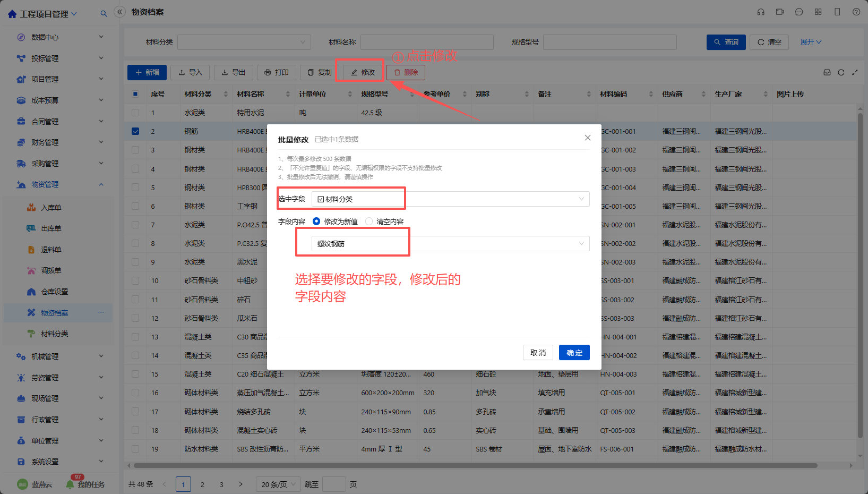Open the 材料分类 filter dropdown
Screen dimensions: 868x494
[x=244, y=42]
